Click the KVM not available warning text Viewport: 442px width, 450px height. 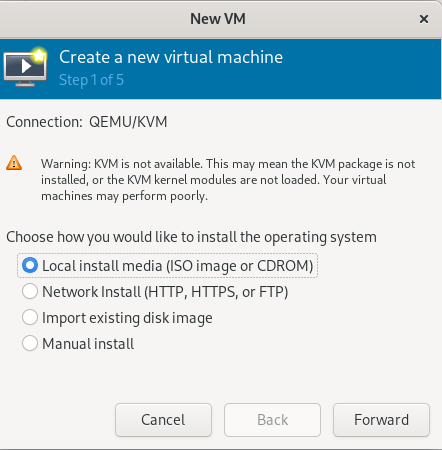click(x=228, y=180)
